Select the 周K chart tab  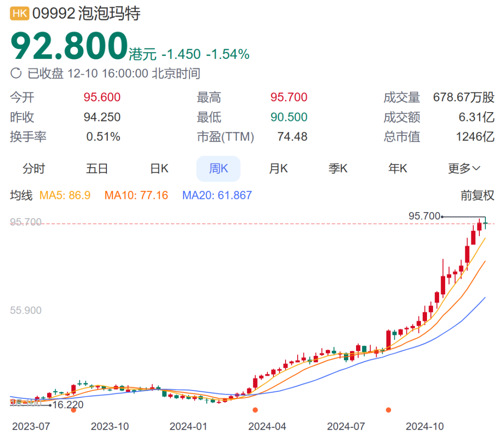[x=218, y=169]
